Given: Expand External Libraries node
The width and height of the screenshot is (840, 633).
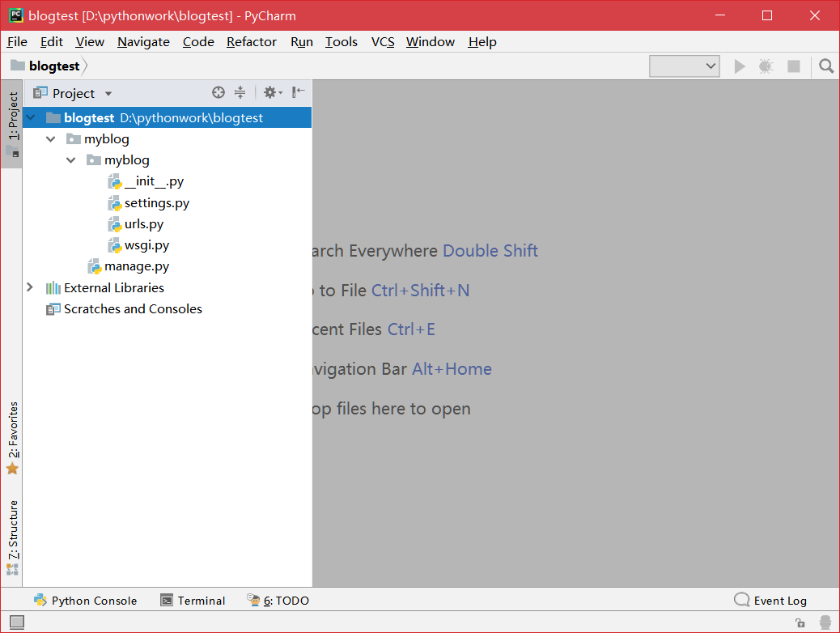Looking at the screenshot, I should pyautogui.click(x=30, y=288).
